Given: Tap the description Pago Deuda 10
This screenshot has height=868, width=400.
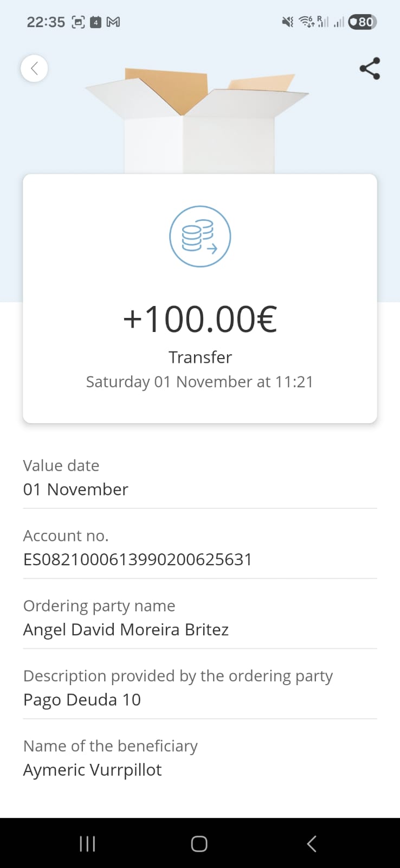Looking at the screenshot, I should 82,699.
